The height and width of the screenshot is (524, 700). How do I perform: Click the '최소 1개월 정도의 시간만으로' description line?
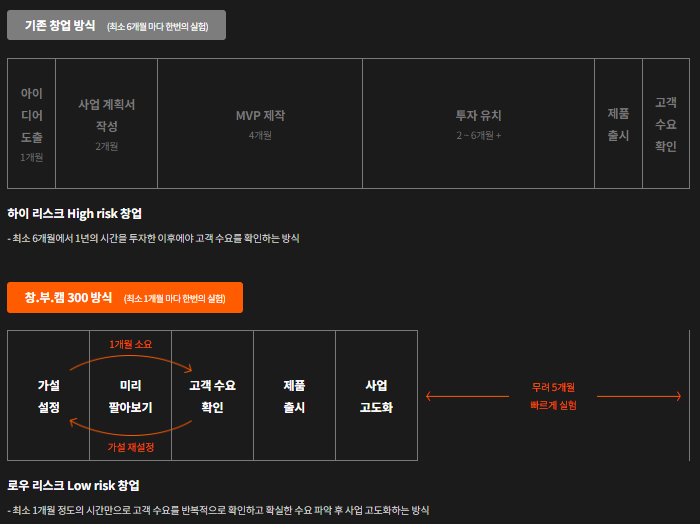[218, 510]
